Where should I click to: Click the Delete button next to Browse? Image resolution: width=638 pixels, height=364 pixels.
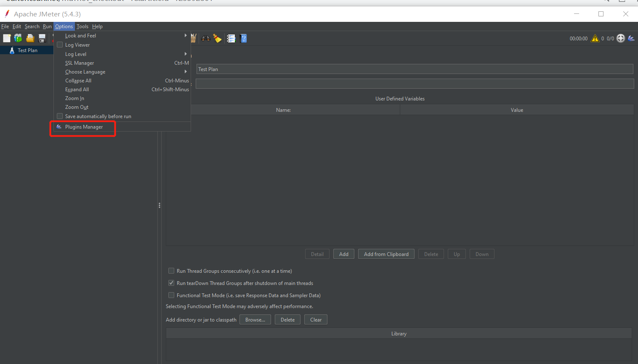coord(288,319)
